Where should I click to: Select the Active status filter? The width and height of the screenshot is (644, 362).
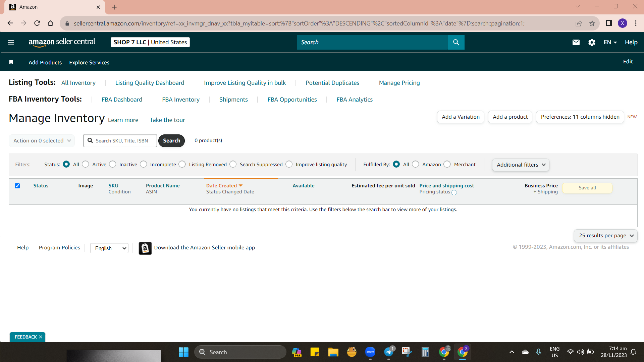click(x=86, y=164)
